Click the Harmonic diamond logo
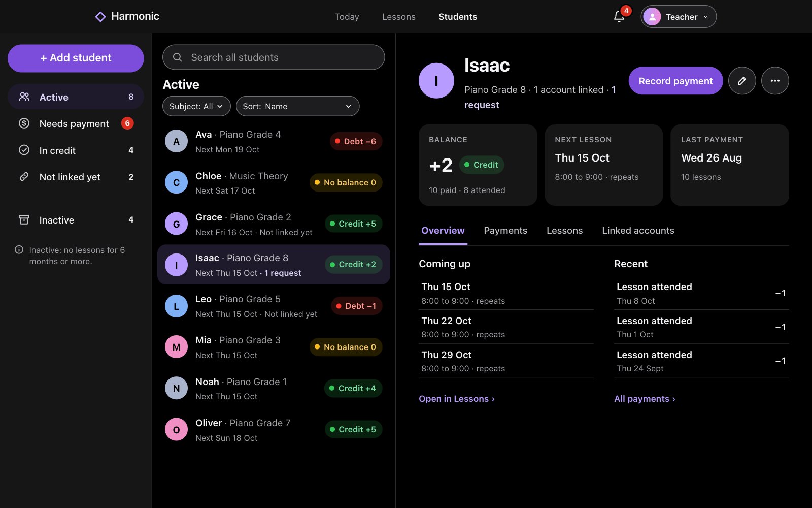 click(100, 17)
